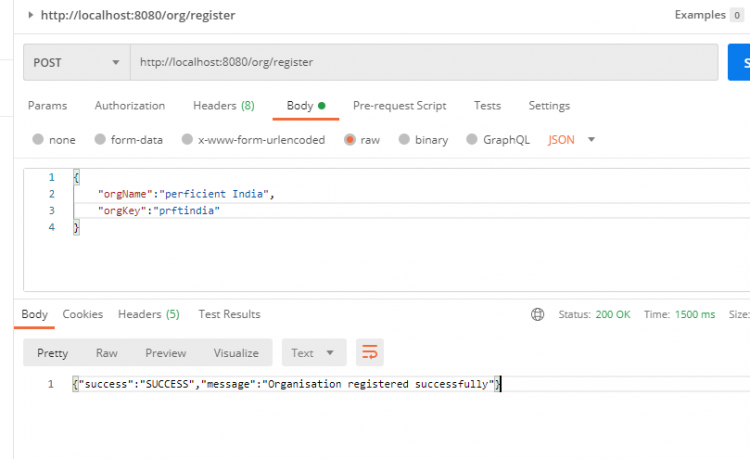Select the none body type radio button

38,140
